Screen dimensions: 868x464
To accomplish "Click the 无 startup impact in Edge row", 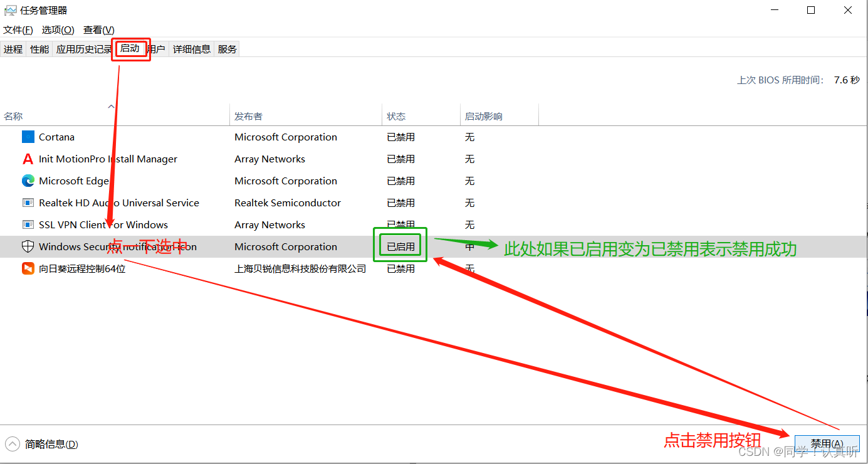I will click(x=469, y=181).
